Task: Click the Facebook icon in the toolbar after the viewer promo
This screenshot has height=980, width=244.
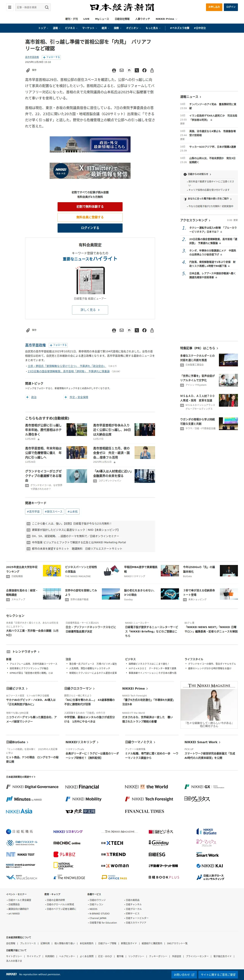Action: pyautogui.click(x=144, y=330)
